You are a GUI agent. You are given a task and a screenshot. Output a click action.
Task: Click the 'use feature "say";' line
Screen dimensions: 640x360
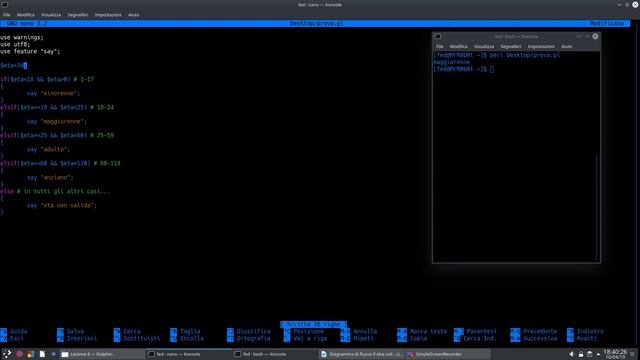(30, 51)
